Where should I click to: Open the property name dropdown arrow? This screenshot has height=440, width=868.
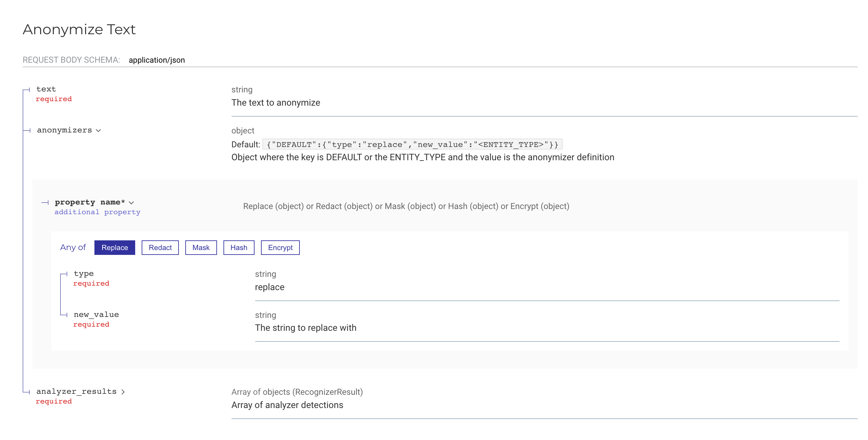[132, 202]
